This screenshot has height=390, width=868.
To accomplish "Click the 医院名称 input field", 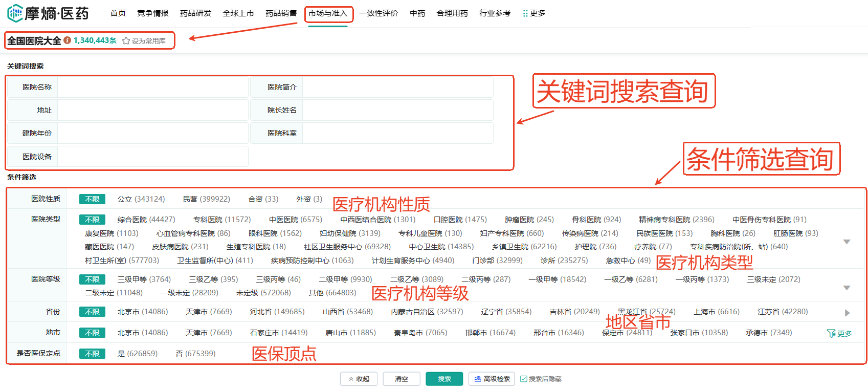I will coord(152,87).
